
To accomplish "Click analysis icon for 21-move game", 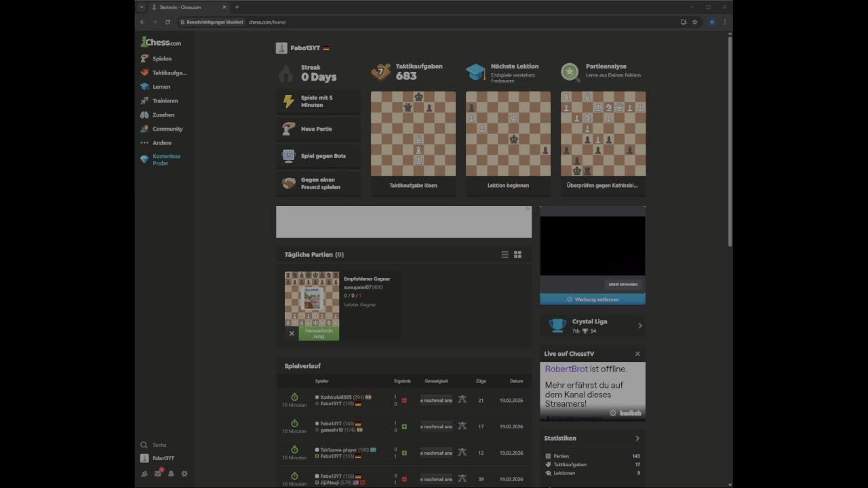I will pos(462,400).
